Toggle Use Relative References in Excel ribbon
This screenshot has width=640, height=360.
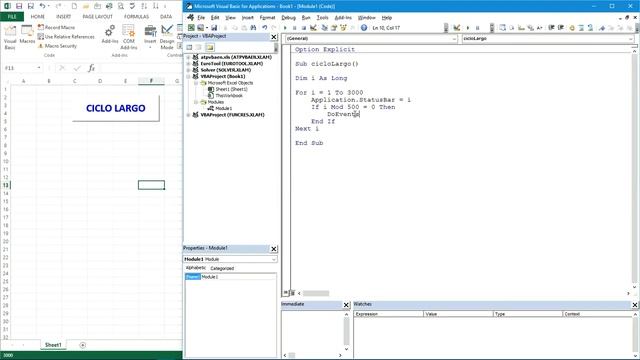pos(66,37)
